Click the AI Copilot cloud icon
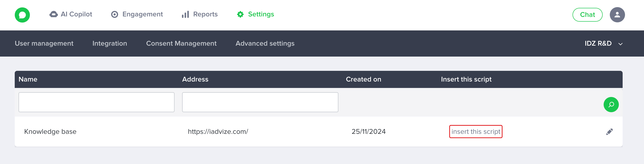 pos(53,14)
